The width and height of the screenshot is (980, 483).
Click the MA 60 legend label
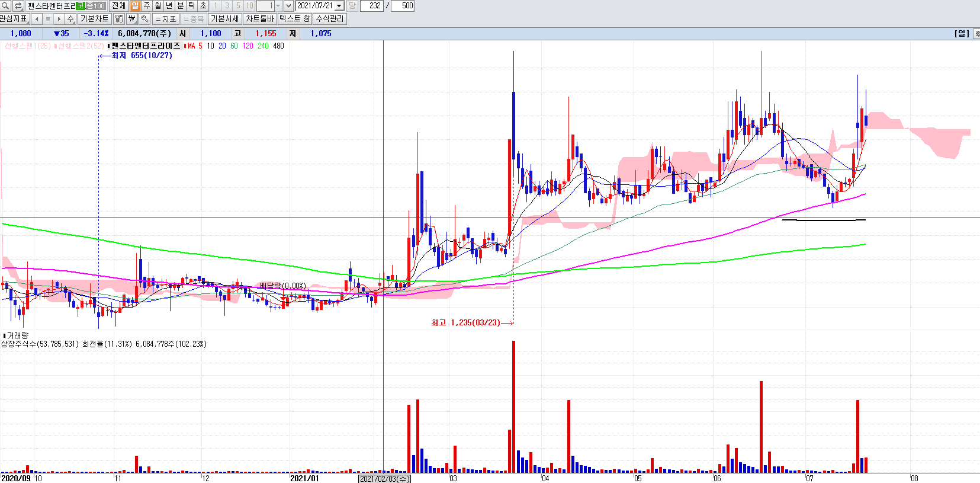234,46
